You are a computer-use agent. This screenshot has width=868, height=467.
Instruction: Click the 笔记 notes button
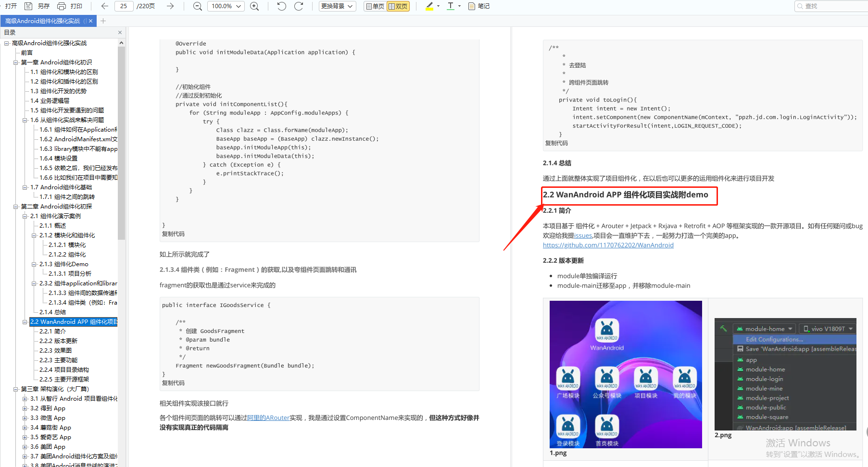(479, 6)
